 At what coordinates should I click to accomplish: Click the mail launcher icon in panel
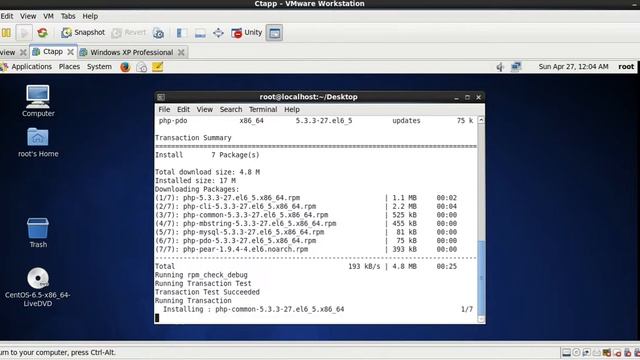(142, 67)
